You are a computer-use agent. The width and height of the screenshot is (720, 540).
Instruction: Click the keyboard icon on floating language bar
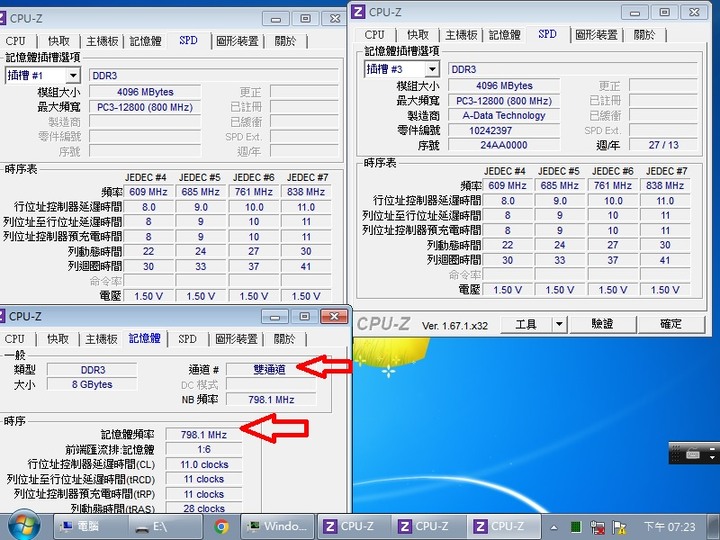pyautogui.click(x=693, y=454)
